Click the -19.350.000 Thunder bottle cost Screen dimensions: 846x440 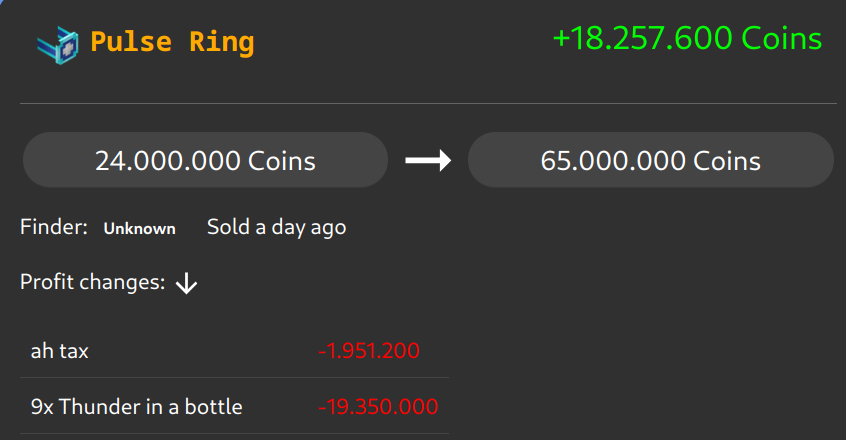[x=378, y=407]
